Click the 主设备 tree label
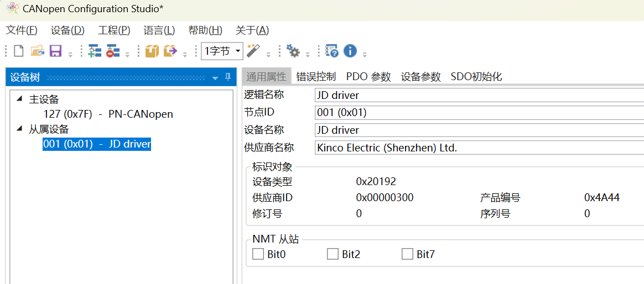 click(x=44, y=99)
